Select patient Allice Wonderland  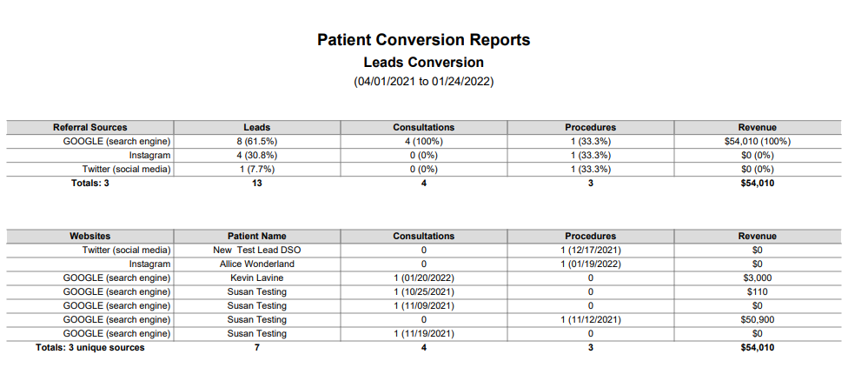click(x=257, y=264)
